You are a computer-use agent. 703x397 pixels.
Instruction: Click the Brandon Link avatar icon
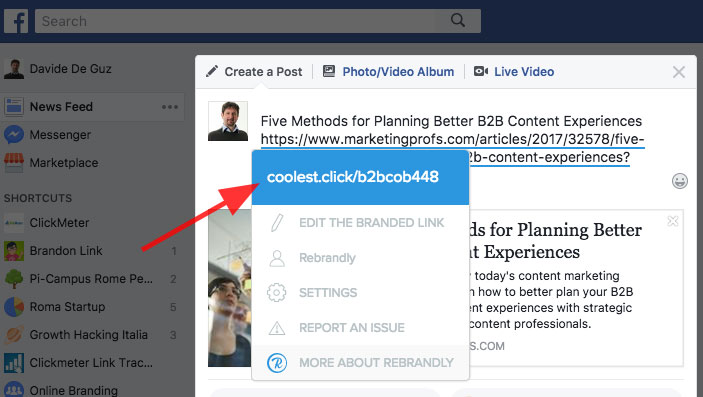click(14, 251)
